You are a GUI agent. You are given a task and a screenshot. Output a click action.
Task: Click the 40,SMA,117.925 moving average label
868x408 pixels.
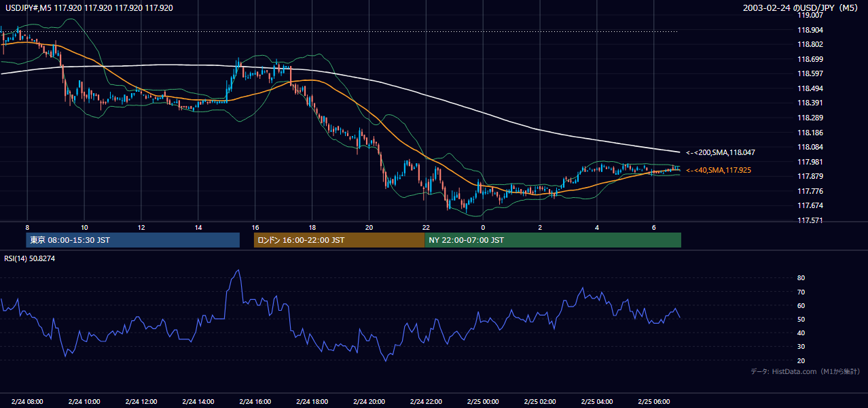tap(719, 170)
